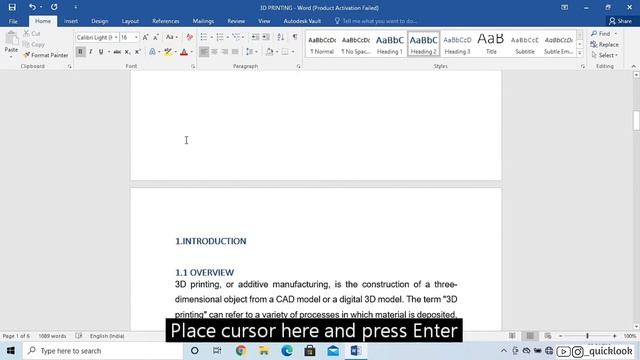Open numbering list dropdown arrow
Image resolution: width=640 pixels, height=360 pixels.
(227, 38)
